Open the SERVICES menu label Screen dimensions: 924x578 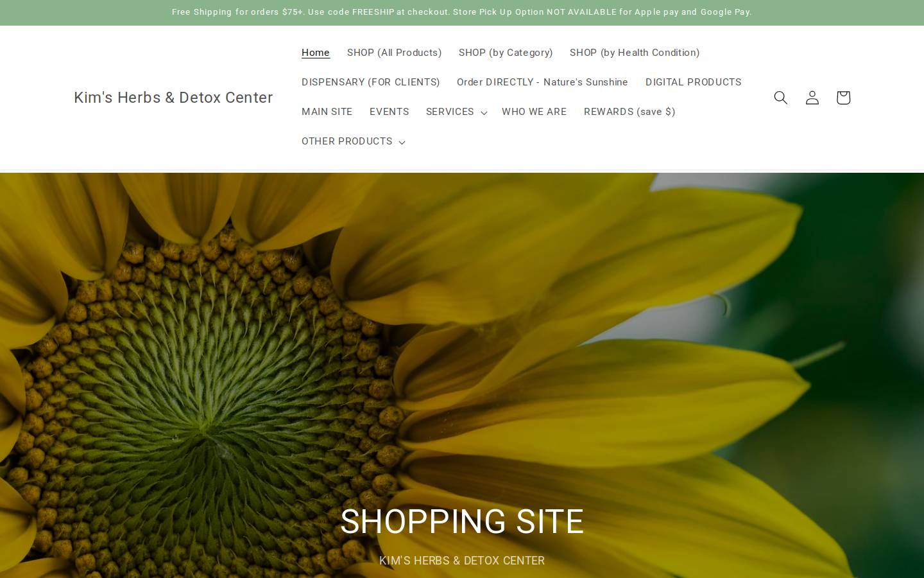(450, 112)
